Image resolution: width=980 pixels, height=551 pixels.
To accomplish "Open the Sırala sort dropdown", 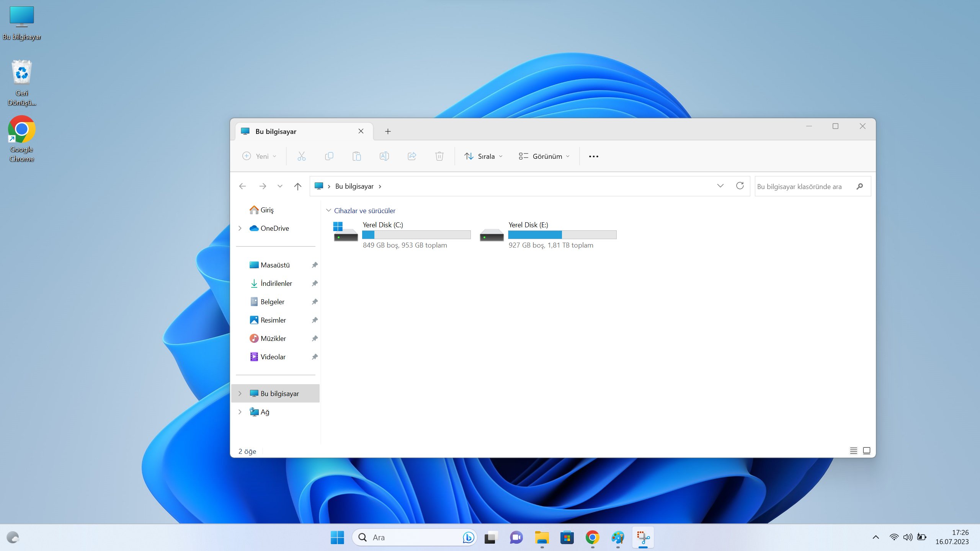I will coord(483,156).
